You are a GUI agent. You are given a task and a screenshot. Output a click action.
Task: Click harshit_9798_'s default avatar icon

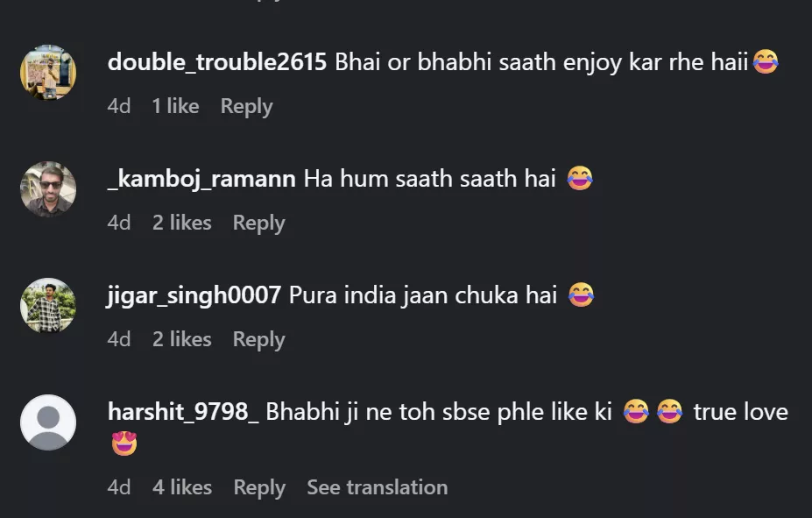tap(48, 422)
